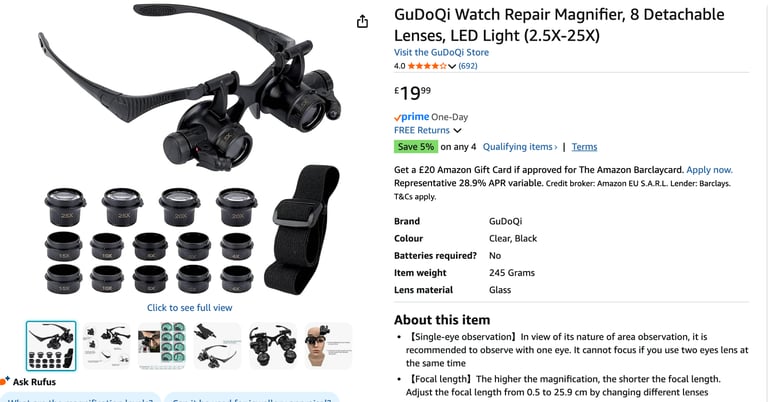The width and height of the screenshot is (768, 402).
Task: Open the 692 customer reviews link
Action: pos(468,66)
